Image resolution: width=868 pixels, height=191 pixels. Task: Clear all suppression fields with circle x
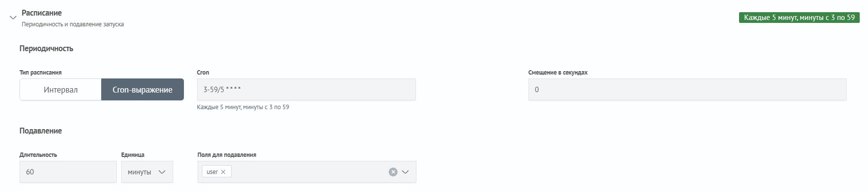[x=393, y=172]
